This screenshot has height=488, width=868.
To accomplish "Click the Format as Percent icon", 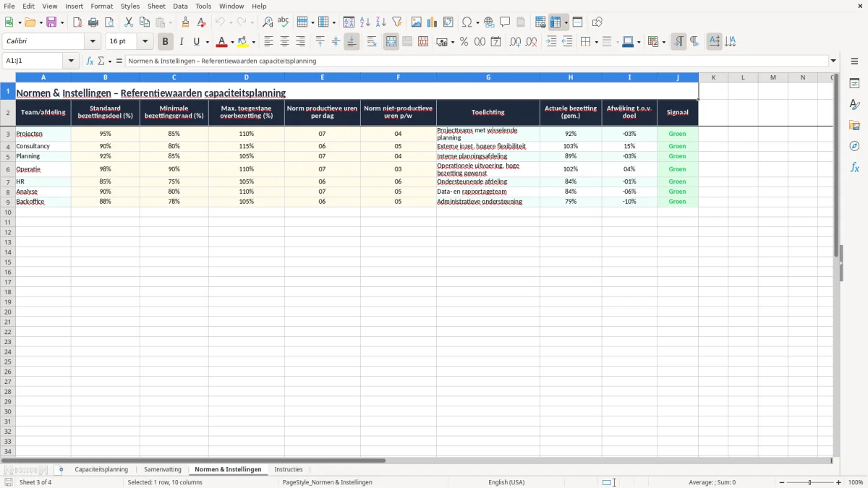I will (x=464, y=42).
